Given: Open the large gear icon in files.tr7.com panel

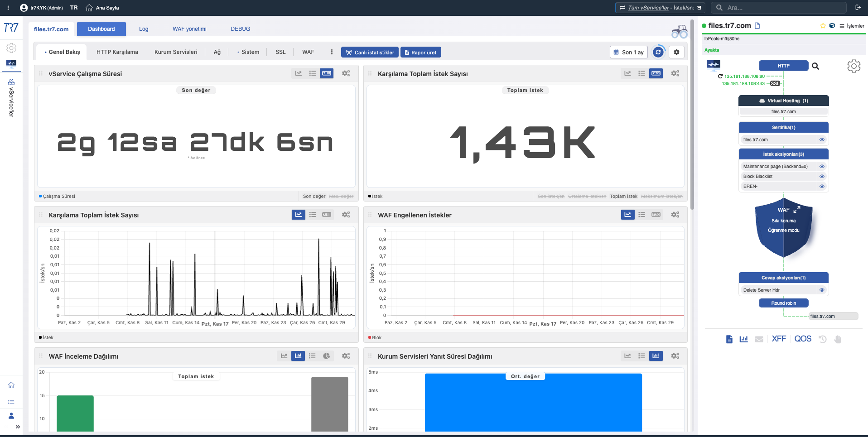Looking at the screenshot, I should (854, 66).
